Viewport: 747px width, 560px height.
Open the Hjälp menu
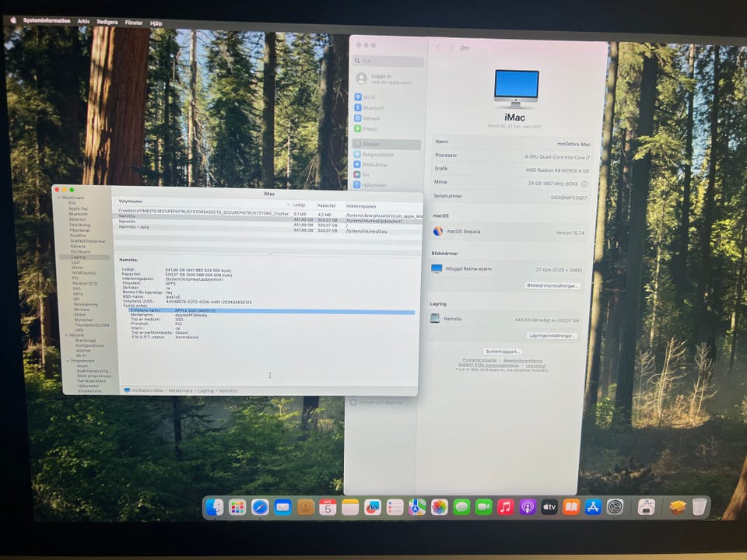point(156,23)
